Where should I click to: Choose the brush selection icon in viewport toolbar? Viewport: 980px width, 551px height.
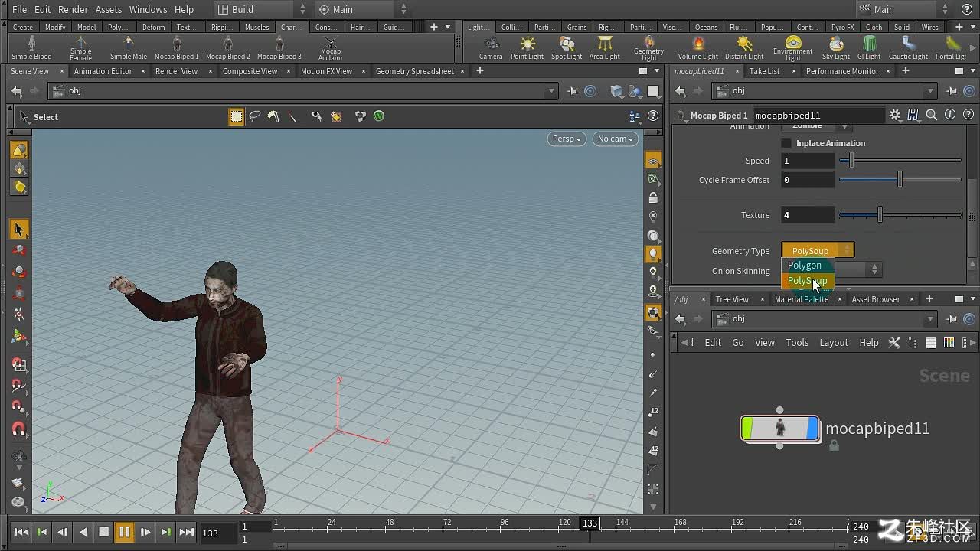click(x=273, y=116)
